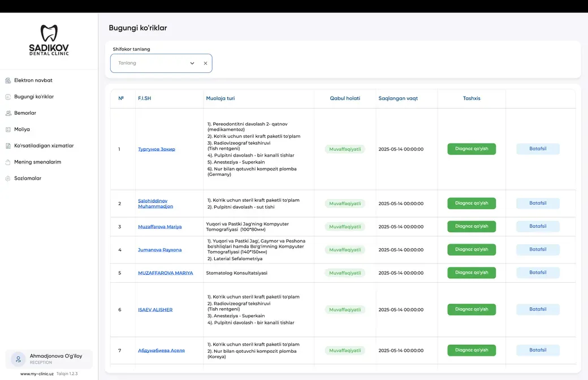Click Batafsil in row 5
588x380 pixels.
pos(538,273)
